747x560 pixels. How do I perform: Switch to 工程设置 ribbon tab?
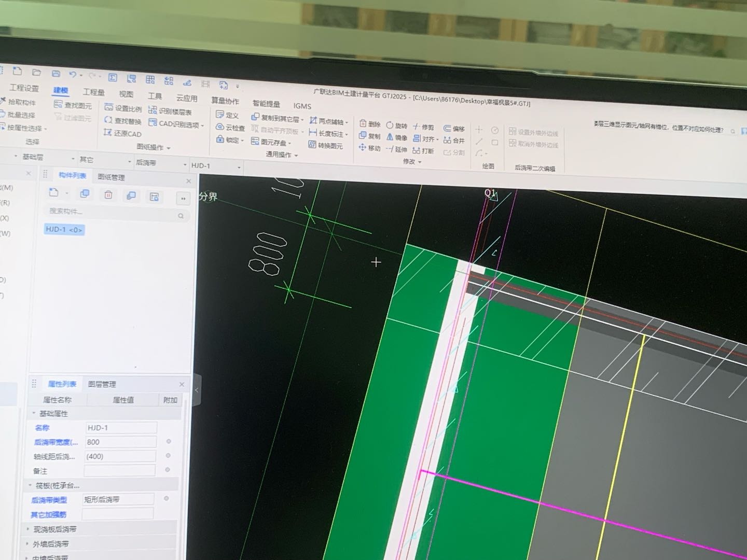tap(24, 88)
